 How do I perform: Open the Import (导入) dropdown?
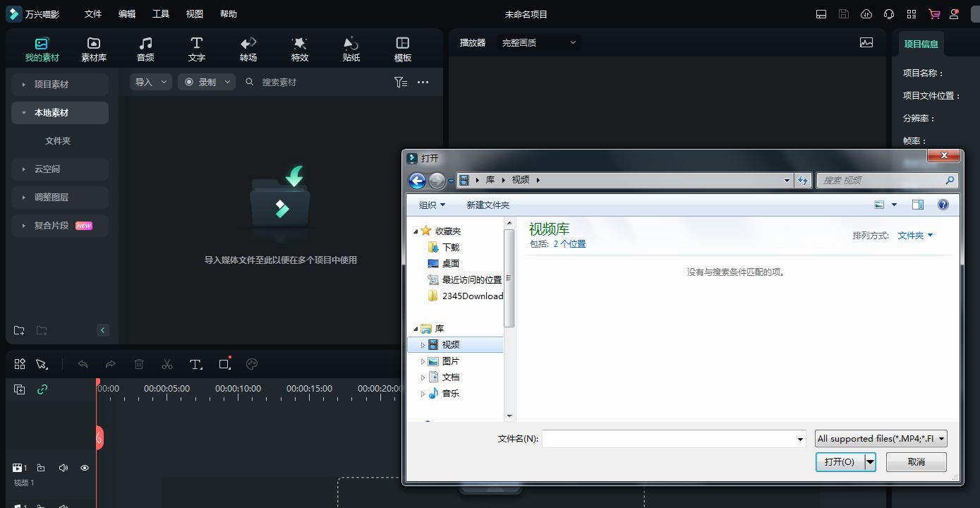tap(151, 83)
